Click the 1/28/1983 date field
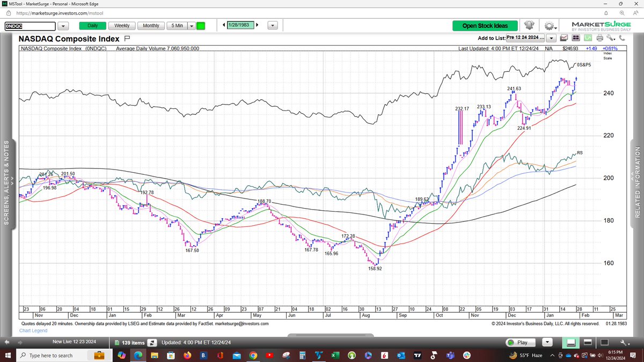The width and height of the screenshot is (644, 362). [x=240, y=25]
